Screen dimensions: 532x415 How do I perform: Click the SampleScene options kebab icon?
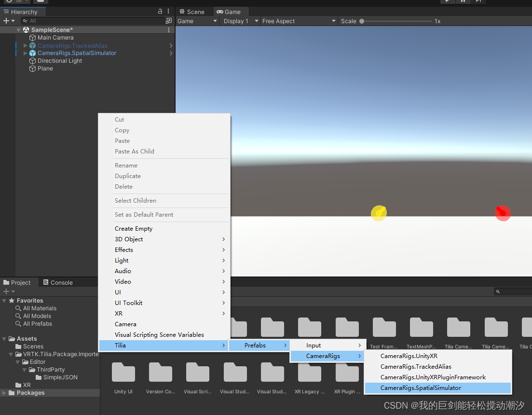pyautogui.click(x=168, y=29)
